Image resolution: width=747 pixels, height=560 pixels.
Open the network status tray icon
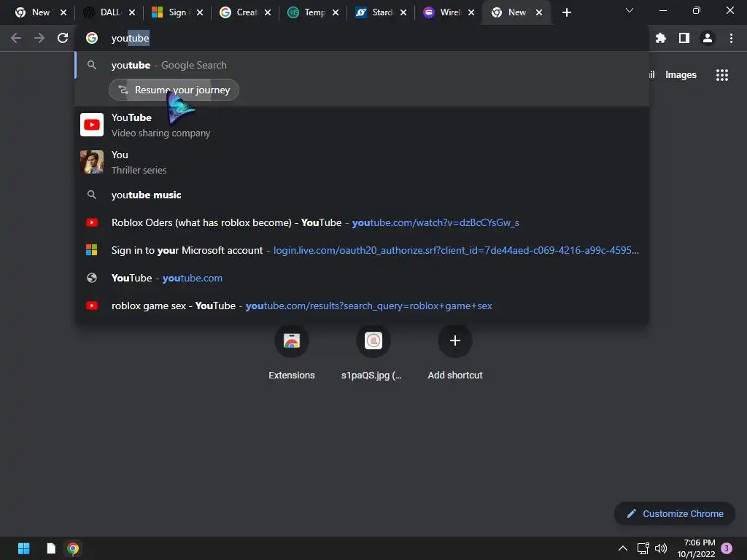point(643,548)
